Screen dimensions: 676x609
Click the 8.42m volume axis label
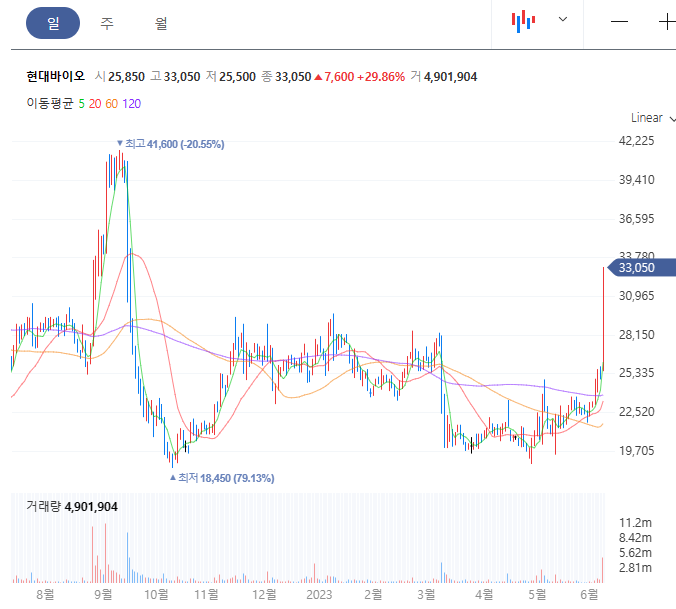635,538
